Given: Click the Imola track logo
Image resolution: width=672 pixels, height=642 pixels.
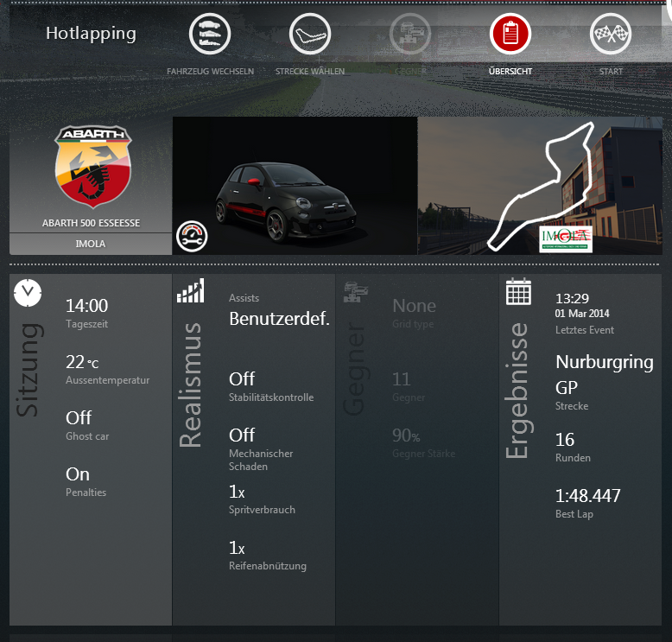Looking at the screenshot, I should [566, 238].
